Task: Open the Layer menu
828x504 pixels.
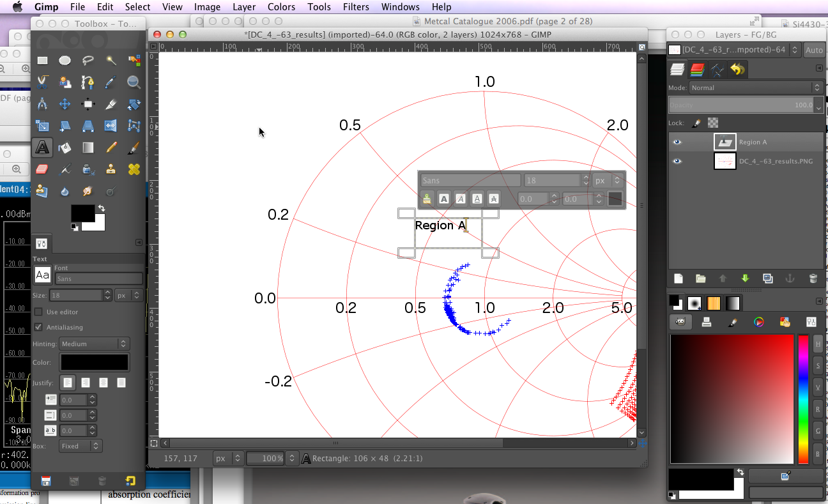Action: click(x=244, y=7)
